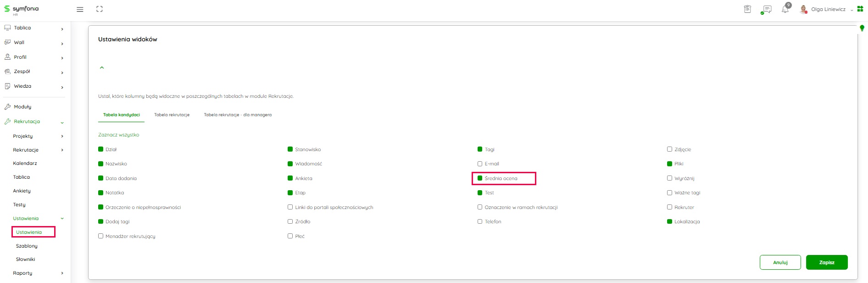The width and height of the screenshot is (868, 283).
Task: Open the notifications bell icon
Action: coord(785,9)
